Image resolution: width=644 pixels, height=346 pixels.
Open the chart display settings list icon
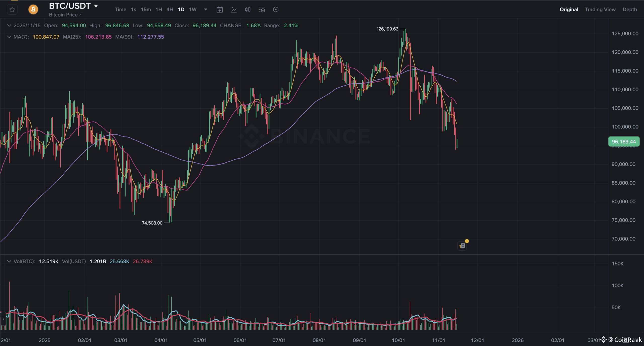[x=262, y=10]
